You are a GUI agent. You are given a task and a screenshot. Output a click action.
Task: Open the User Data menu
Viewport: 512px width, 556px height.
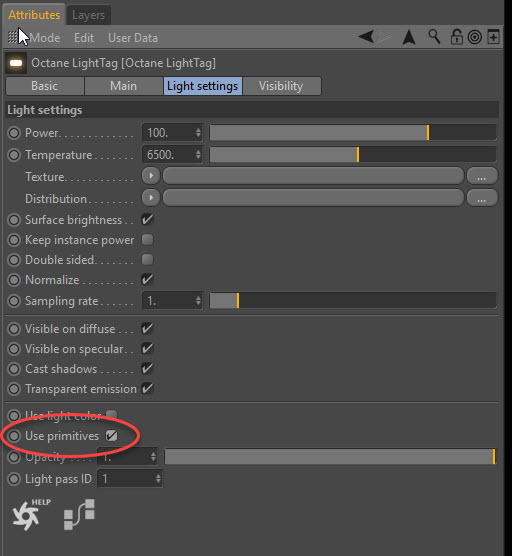[133, 38]
